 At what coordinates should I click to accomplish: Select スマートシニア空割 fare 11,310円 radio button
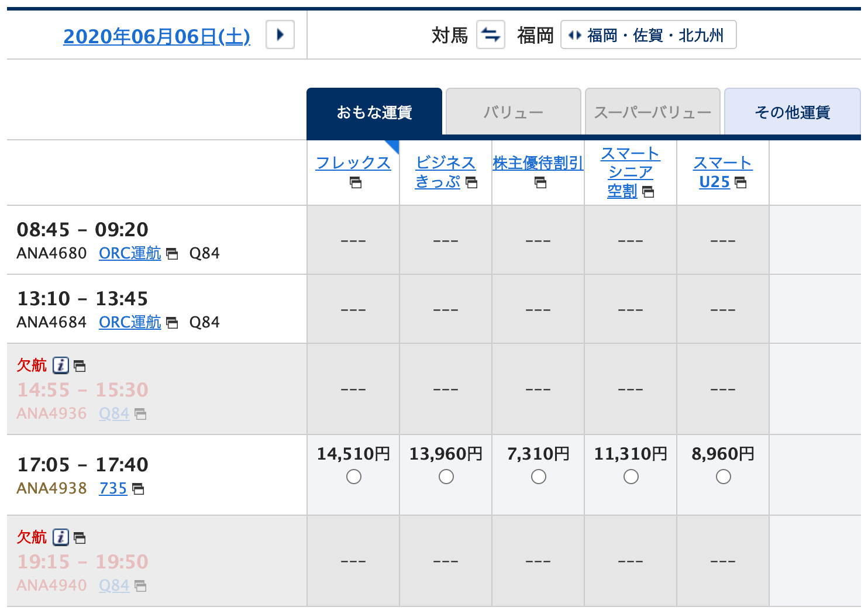[631, 477]
